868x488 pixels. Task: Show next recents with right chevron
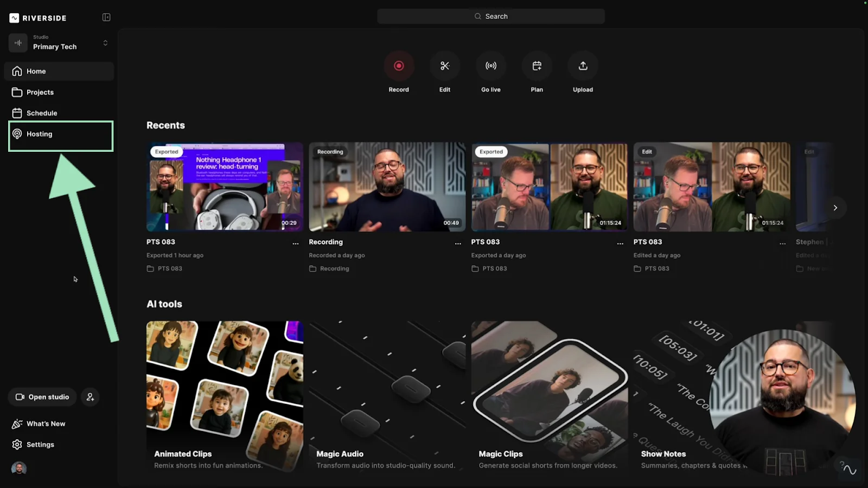tap(835, 208)
